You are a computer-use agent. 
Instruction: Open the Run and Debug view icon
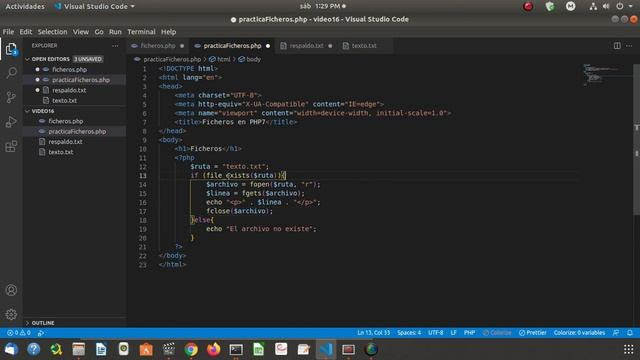coord(11,122)
